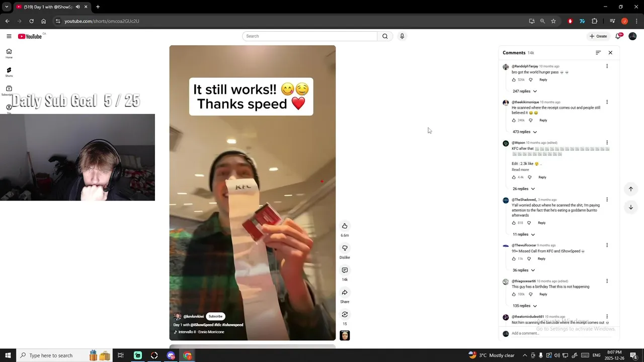Dislike @theekikimonique's comment

[530, 121]
